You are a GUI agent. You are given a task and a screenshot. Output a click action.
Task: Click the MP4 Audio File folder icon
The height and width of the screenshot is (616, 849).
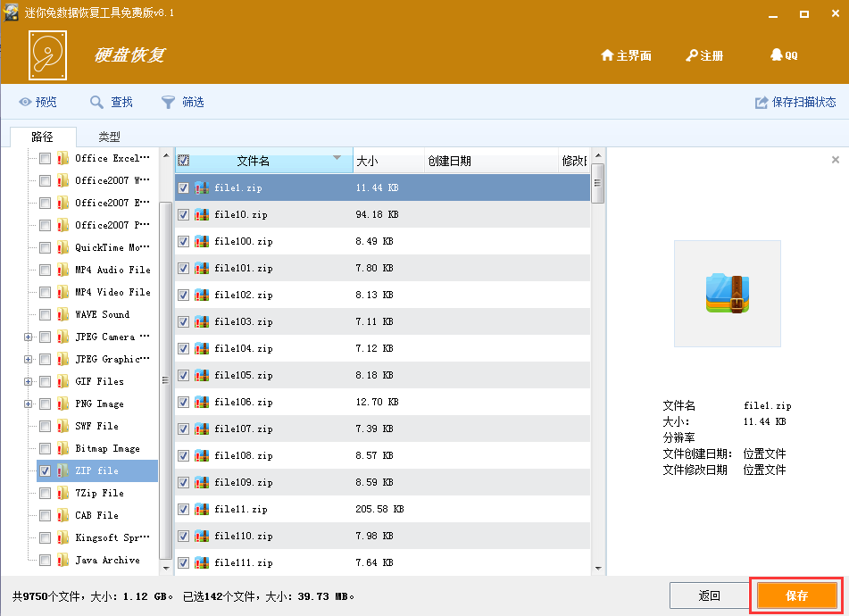63,271
